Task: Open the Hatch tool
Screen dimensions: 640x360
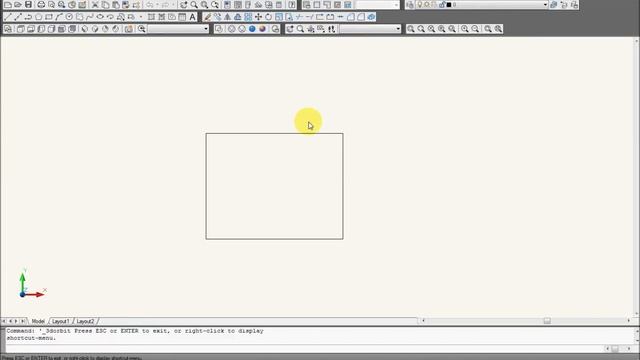Action: click(x=151, y=17)
